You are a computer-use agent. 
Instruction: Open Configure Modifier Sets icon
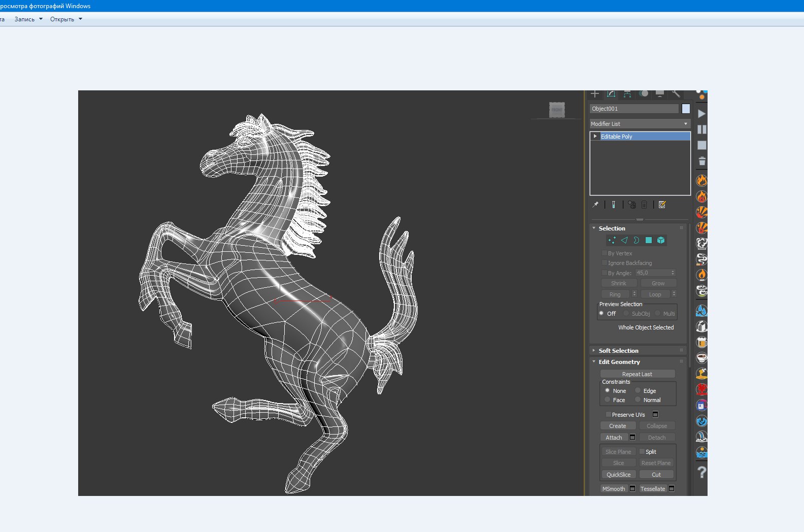point(662,205)
